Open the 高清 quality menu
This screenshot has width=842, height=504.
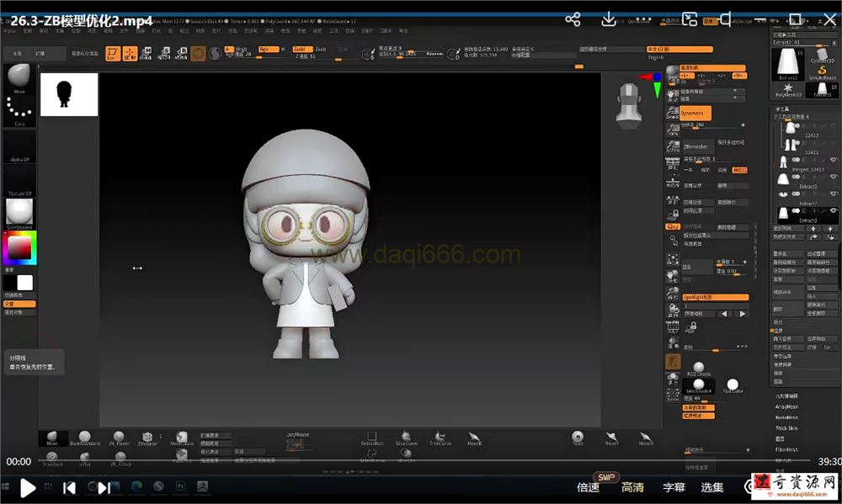(632, 487)
